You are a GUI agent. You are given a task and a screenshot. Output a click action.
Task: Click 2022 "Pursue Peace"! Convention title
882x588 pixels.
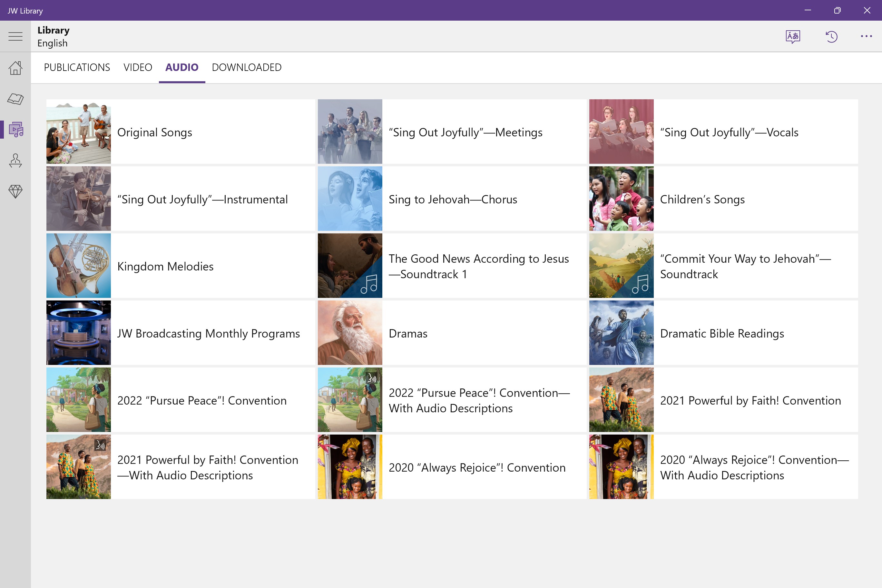[202, 400]
